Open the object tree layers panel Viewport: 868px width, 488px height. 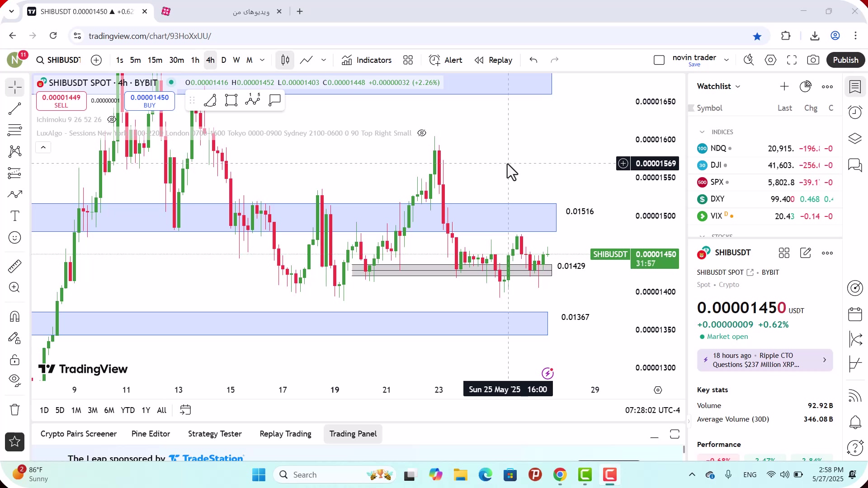[x=855, y=138]
